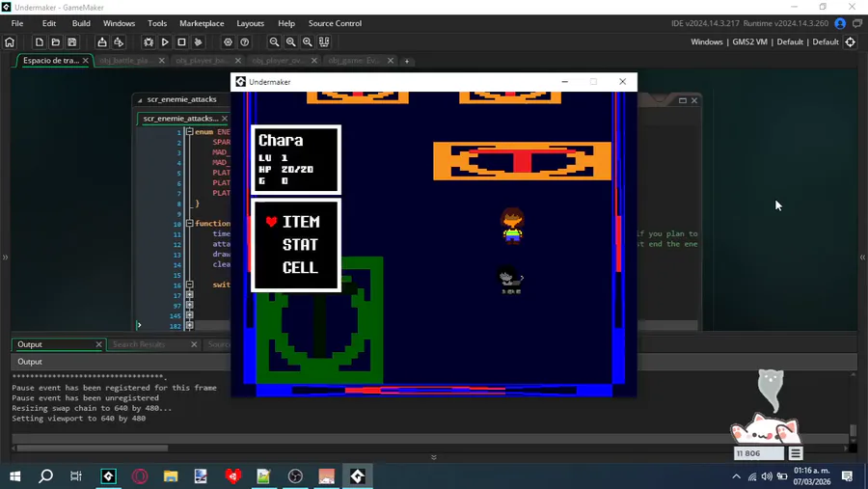This screenshot has height=489, width=868.
Task: Select ITEM in the game menu
Action: (301, 222)
